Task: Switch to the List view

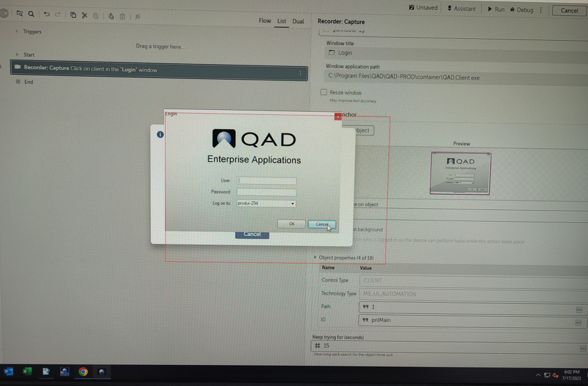Action: pyautogui.click(x=281, y=21)
